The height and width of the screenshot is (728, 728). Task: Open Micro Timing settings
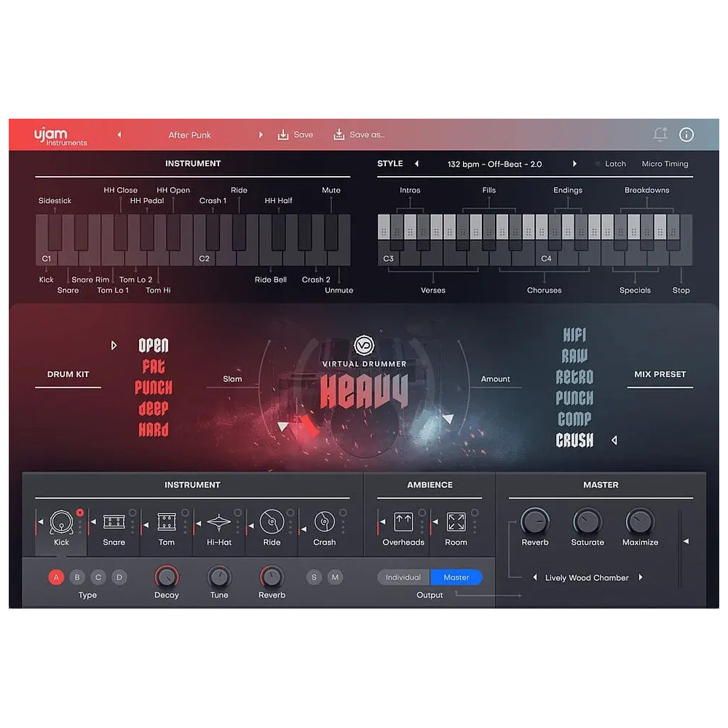(x=664, y=164)
